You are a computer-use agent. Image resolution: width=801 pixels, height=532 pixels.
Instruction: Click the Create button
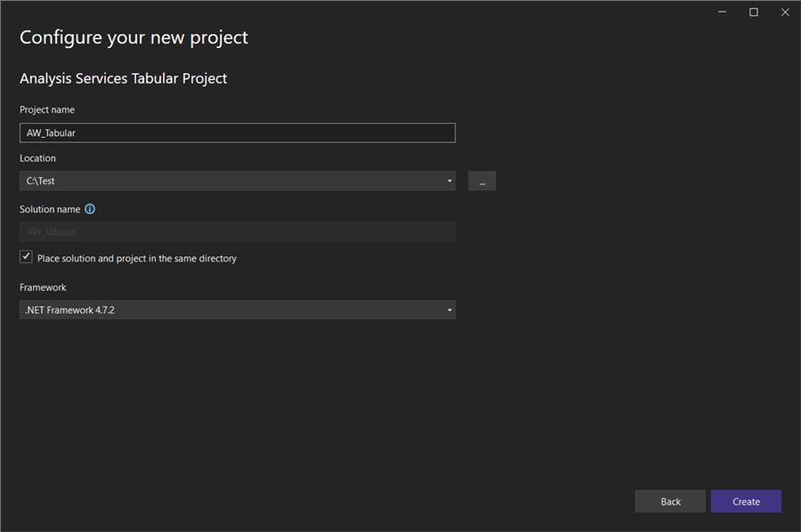746,502
